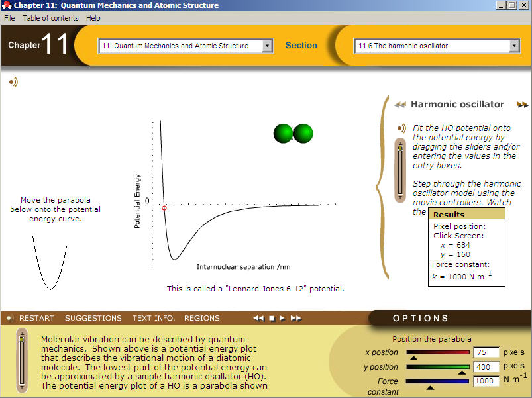The width and height of the screenshot is (532, 398).
Task: Maximize the application window
Action: [512, 5]
